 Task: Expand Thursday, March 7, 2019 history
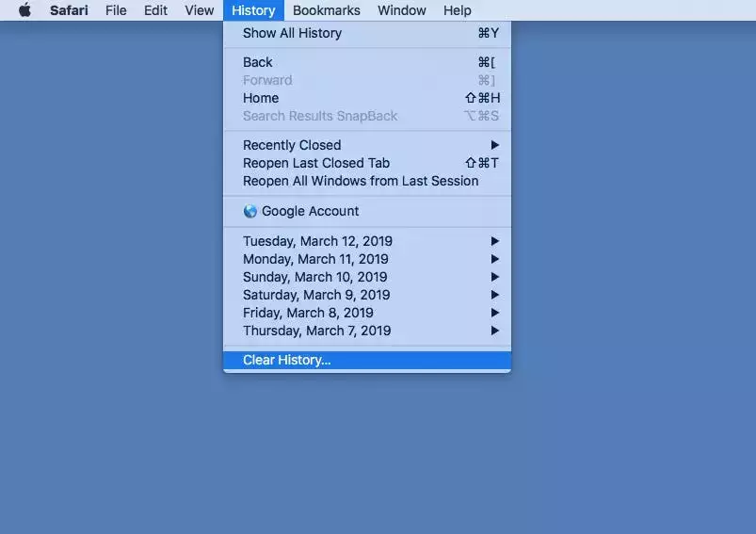367,331
